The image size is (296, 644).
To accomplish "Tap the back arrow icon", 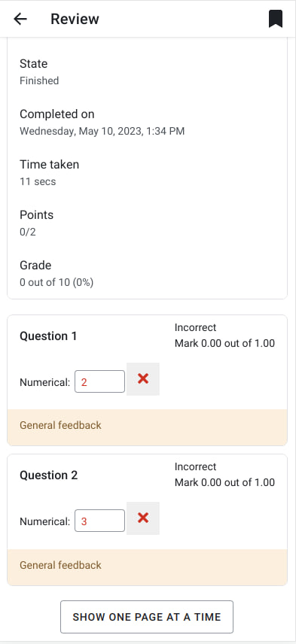I will (x=20, y=19).
